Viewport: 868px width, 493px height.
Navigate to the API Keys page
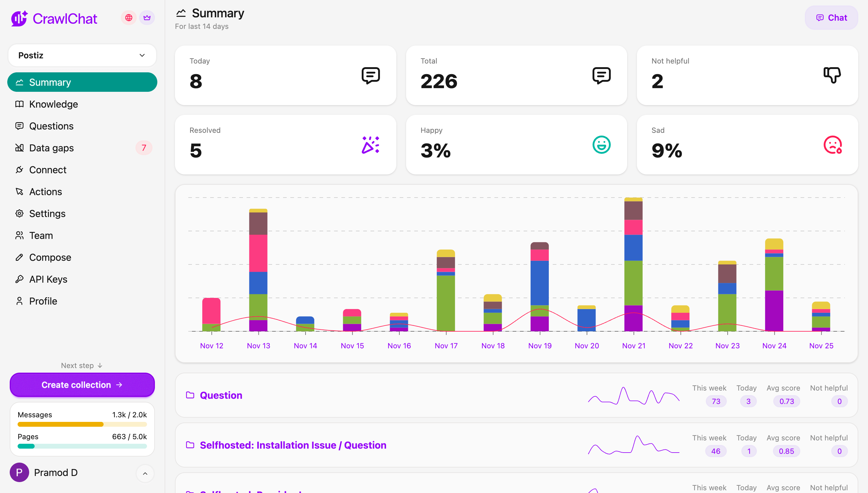click(x=48, y=279)
